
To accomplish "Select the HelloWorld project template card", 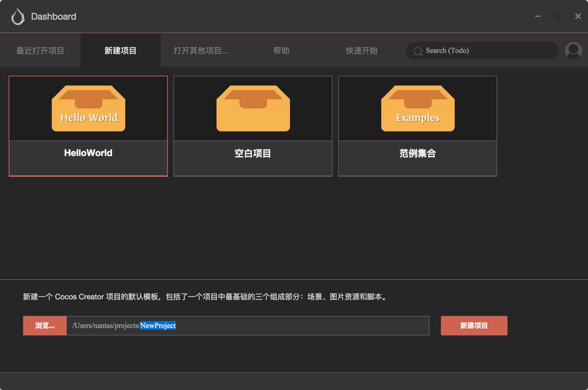I will point(88,126).
